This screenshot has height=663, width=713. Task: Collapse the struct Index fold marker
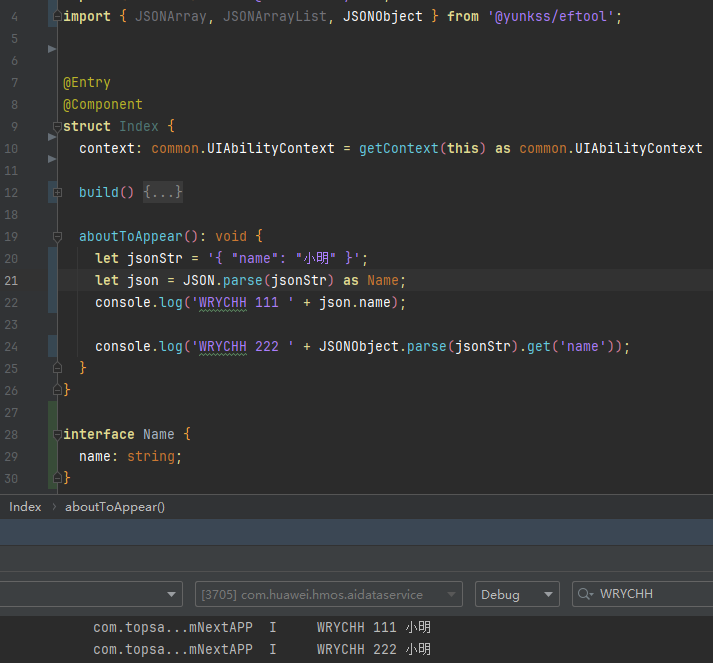57,126
